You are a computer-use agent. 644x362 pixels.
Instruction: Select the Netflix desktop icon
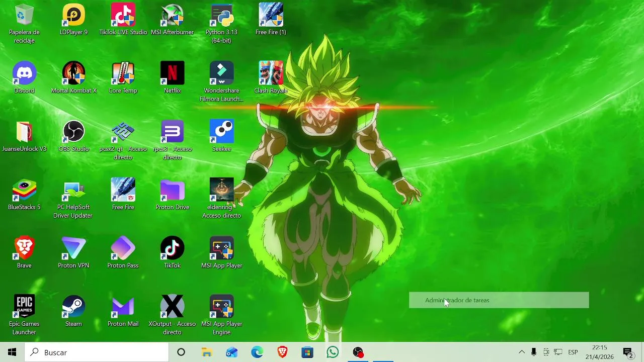[x=172, y=78]
